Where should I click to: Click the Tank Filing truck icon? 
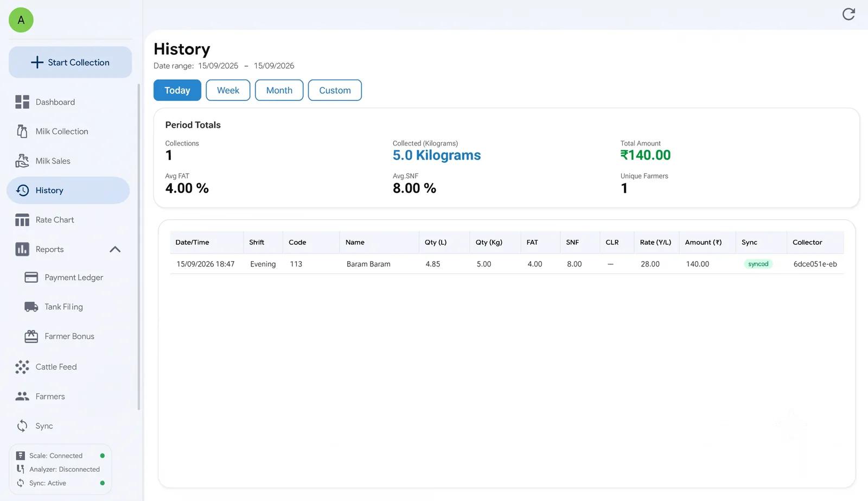point(31,307)
